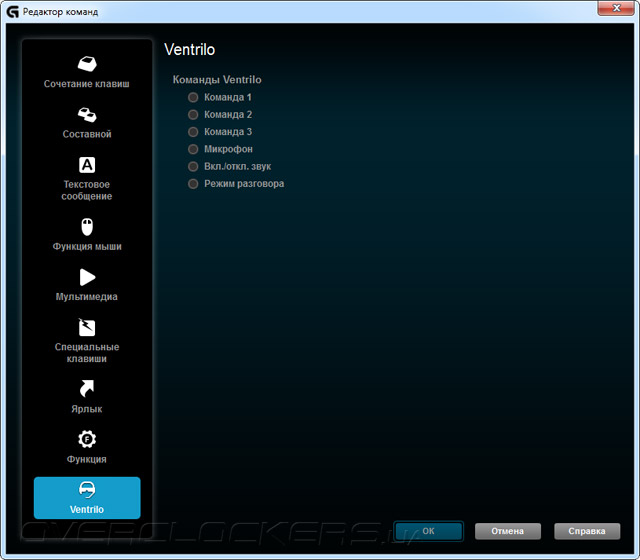The width and height of the screenshot is (640, 560).
Task: Select the Keystroke (Сочетание клавиш) key icon
Action: 87,64
